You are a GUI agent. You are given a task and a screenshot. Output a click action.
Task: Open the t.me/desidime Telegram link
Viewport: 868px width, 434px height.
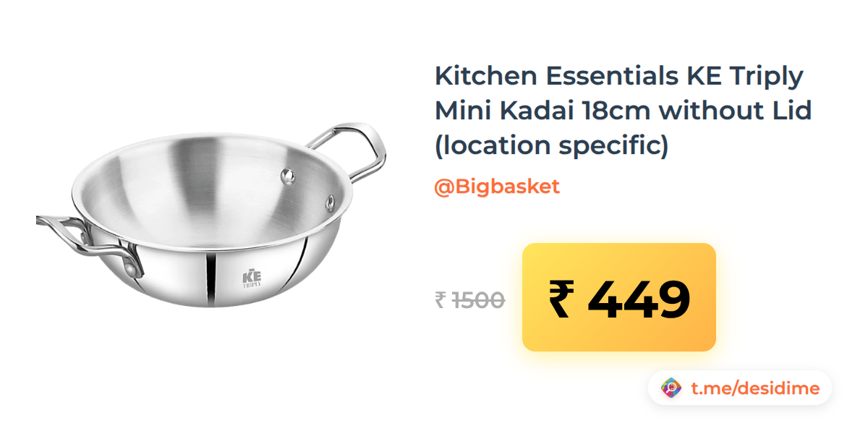(x=755, y=388)
